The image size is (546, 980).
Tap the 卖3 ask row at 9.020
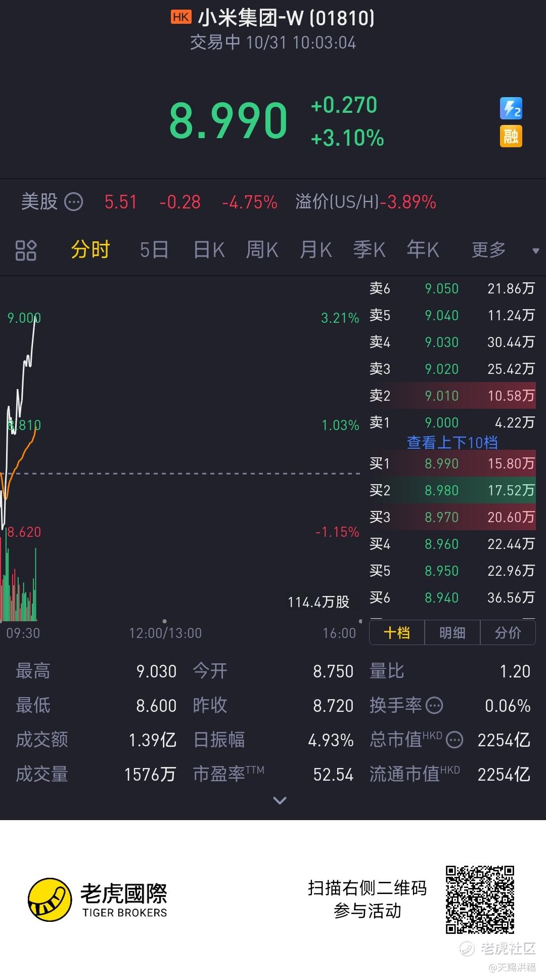point(452,369)
